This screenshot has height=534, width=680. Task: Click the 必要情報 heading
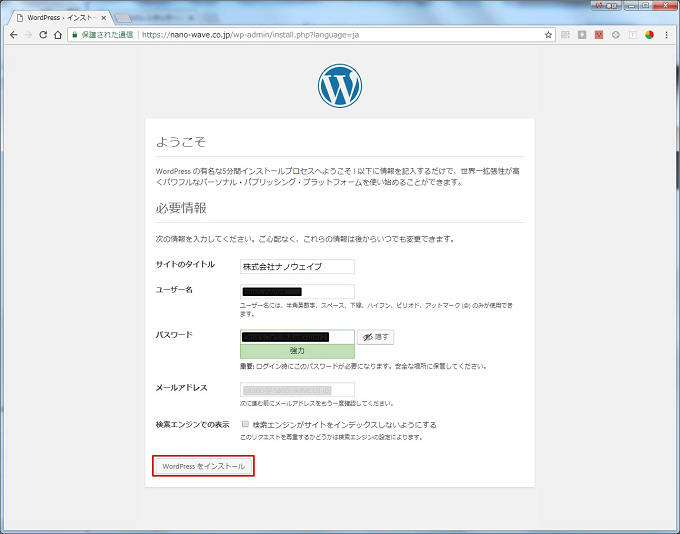(x=181, y=208)
